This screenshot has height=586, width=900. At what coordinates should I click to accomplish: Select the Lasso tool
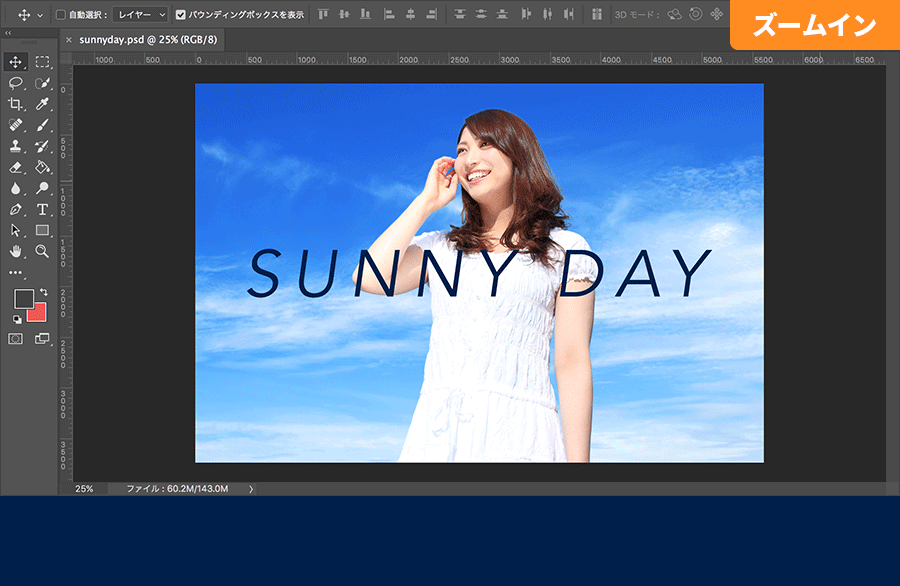(16, 83)
